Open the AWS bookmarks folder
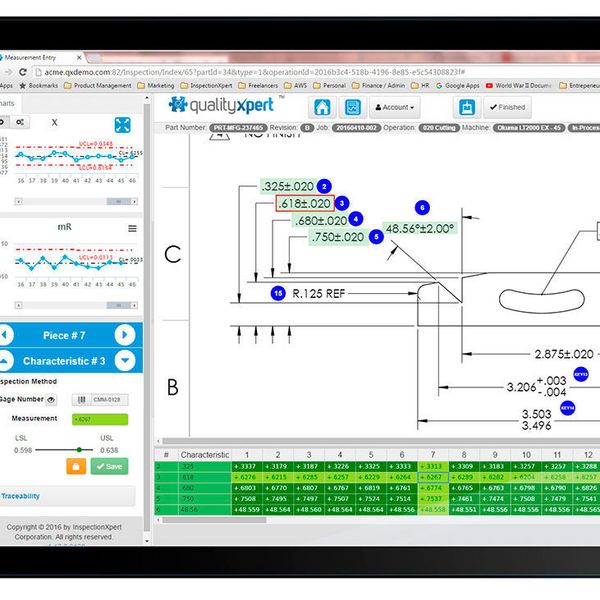This screenshot has width=600, height=600. pos(295,85)
